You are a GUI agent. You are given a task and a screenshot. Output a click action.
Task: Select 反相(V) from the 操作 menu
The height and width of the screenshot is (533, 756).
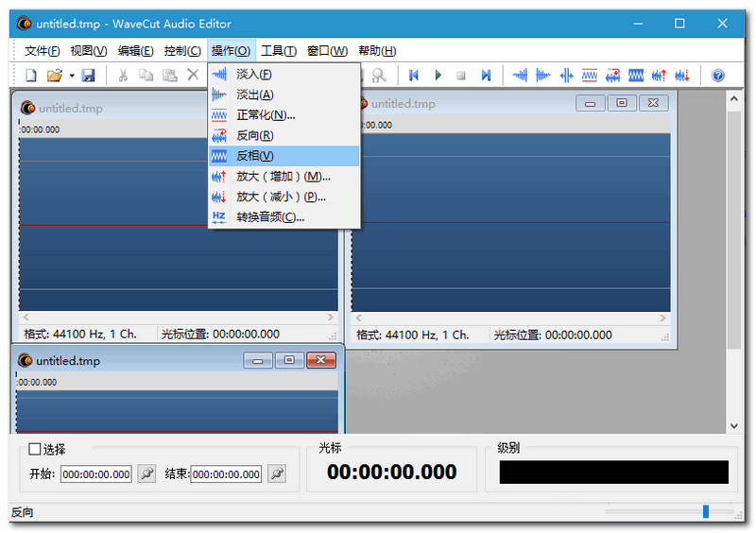click(254, 156)
